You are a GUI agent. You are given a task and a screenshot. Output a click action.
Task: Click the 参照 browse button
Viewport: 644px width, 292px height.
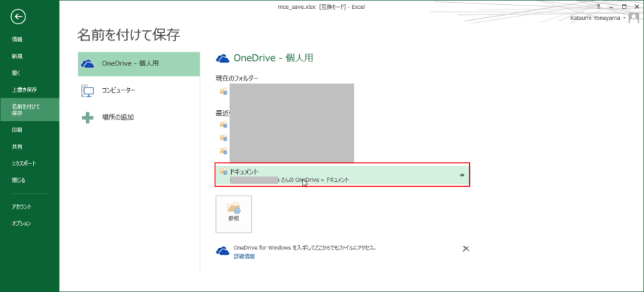(x=234, y=214)
